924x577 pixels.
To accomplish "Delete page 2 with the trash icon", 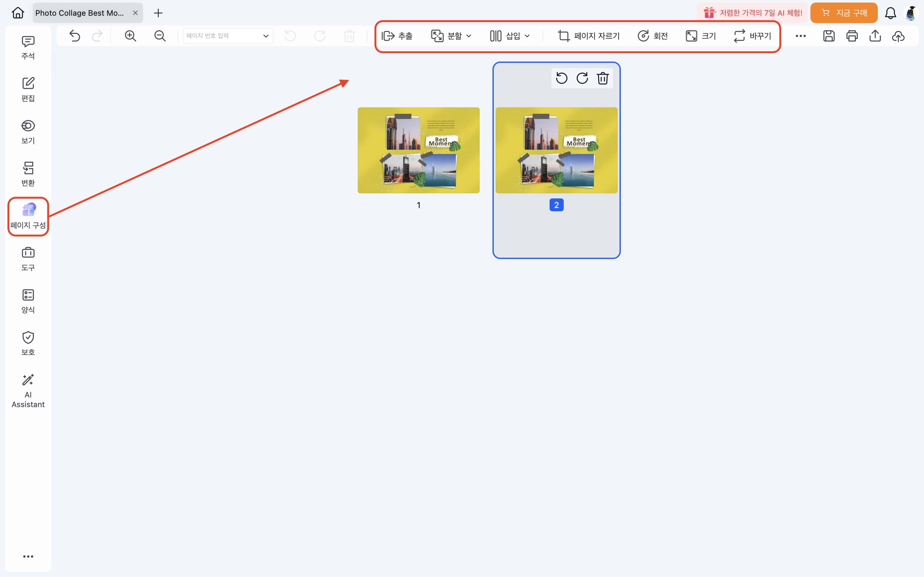I will pos(603,78).
